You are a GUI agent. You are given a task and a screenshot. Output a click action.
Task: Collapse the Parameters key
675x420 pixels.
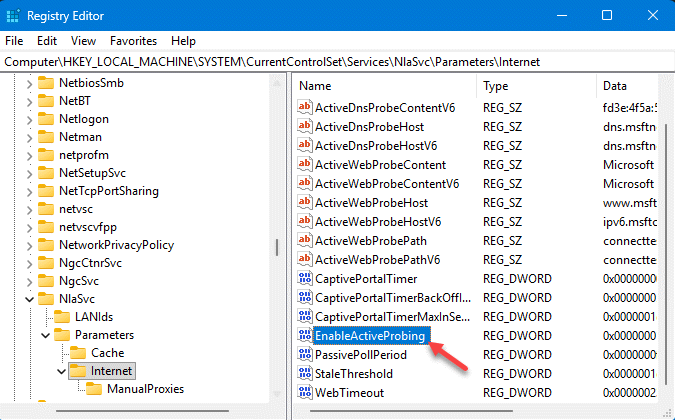coord(45,335)
